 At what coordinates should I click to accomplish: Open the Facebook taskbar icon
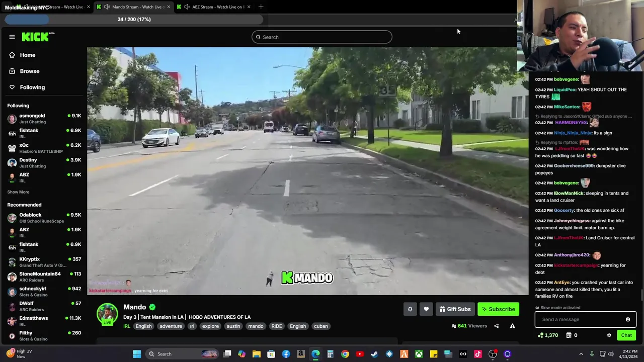[x=286, y=354]
